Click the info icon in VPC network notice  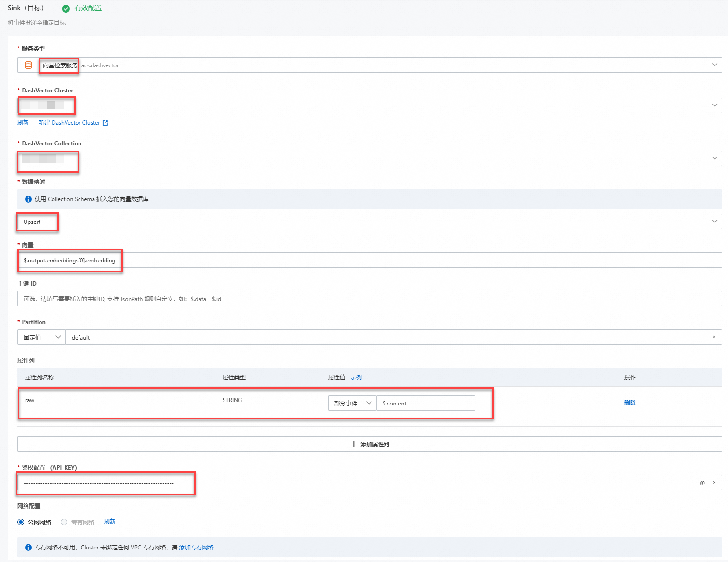point(28,548)
